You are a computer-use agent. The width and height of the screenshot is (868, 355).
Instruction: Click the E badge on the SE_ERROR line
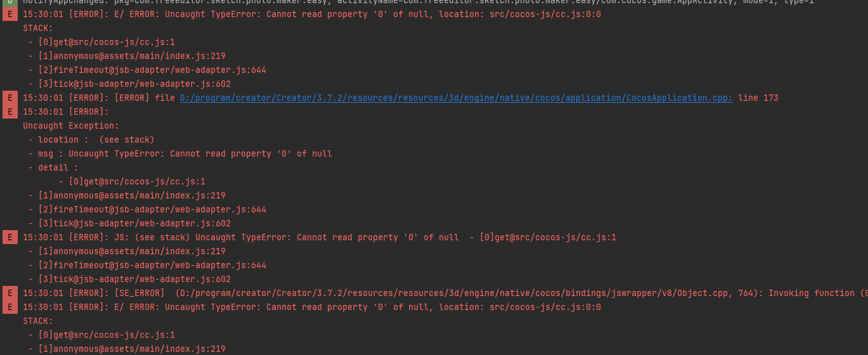click(10, 293)
